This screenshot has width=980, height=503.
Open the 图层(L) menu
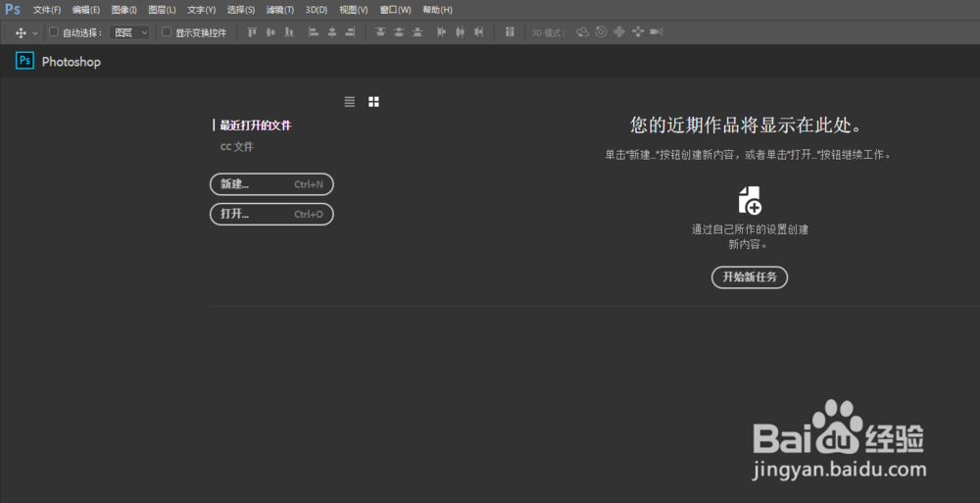162,10
